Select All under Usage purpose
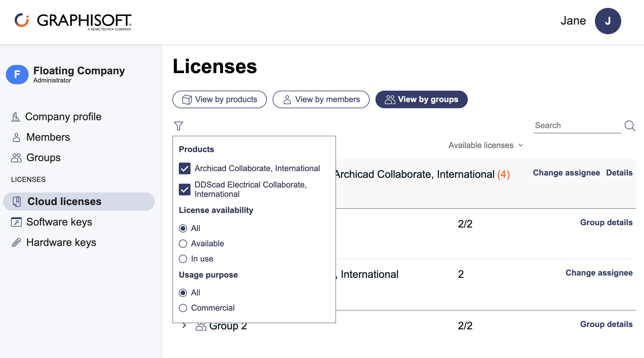The width and height of the screenshot is (644, 358). pos(183,293)
